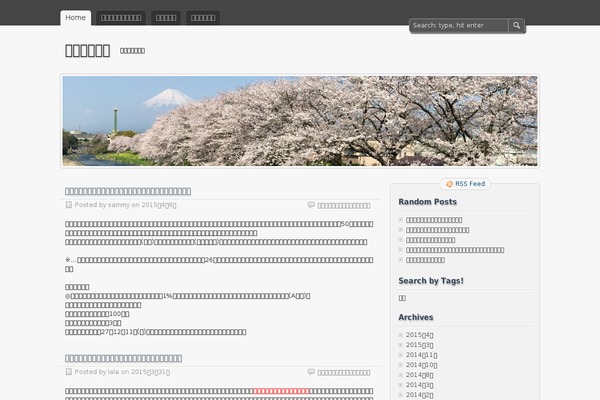Open archive 2014年8月
Screen dimensions: 600x400
(x=419, y=375)
